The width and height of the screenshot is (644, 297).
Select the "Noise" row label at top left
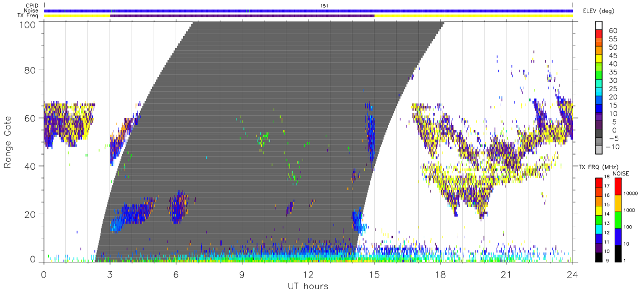coord(31,10)
